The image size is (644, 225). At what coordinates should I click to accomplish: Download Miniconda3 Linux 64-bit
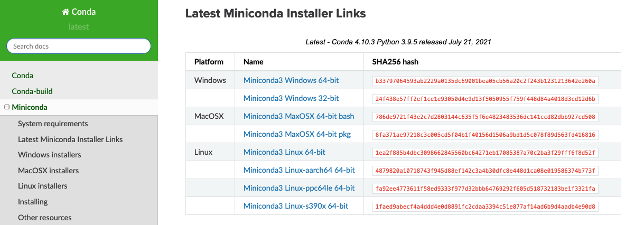click(284, 152)
